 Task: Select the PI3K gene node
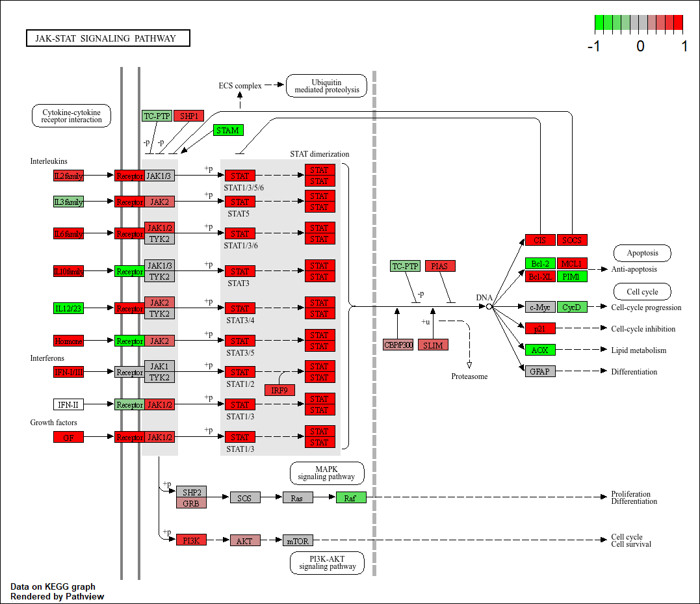(x=191, y=540)
